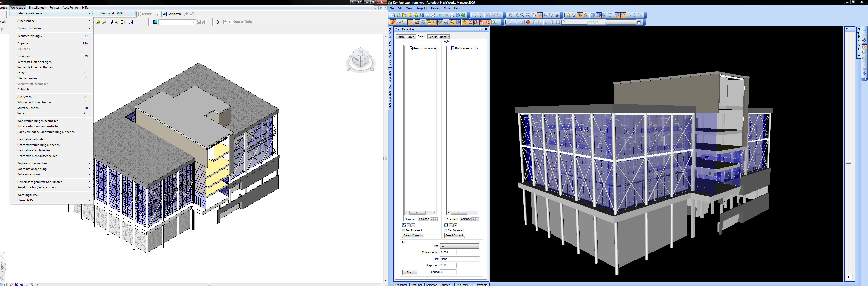Open Arbeitsebene submenu in Werkzeuge menu

(51, 21)
